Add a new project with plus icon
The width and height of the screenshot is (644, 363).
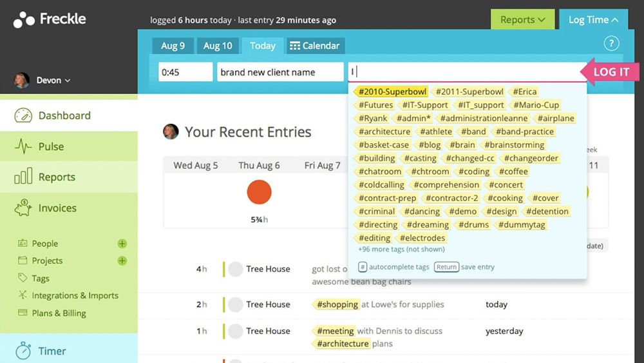(x=122, y=260)
